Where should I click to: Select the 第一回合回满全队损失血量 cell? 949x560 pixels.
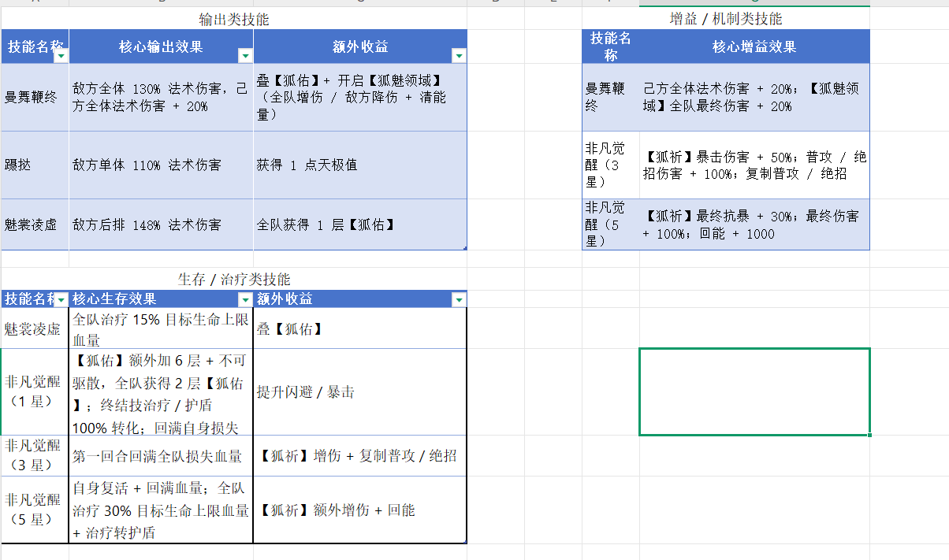162,456
